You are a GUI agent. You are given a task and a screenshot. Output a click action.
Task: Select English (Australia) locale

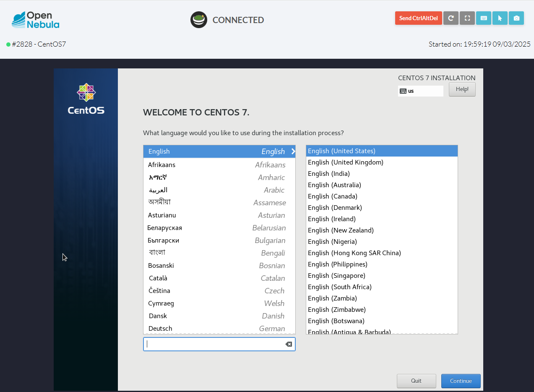coord(382,185)
